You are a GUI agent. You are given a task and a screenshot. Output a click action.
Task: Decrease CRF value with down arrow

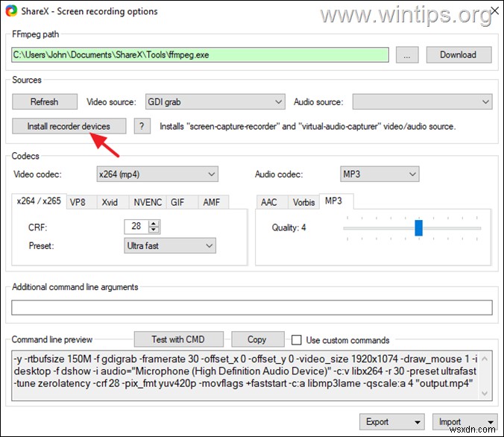(x=154, y=230)
